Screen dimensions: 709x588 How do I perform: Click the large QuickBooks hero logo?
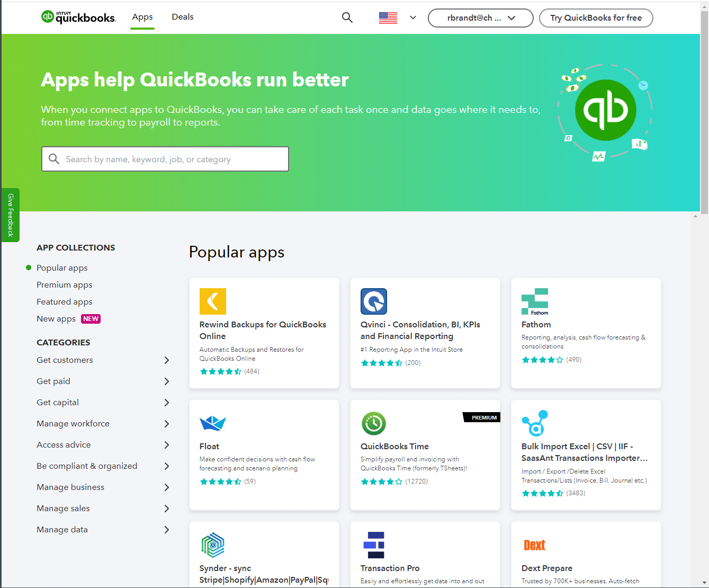605,110
